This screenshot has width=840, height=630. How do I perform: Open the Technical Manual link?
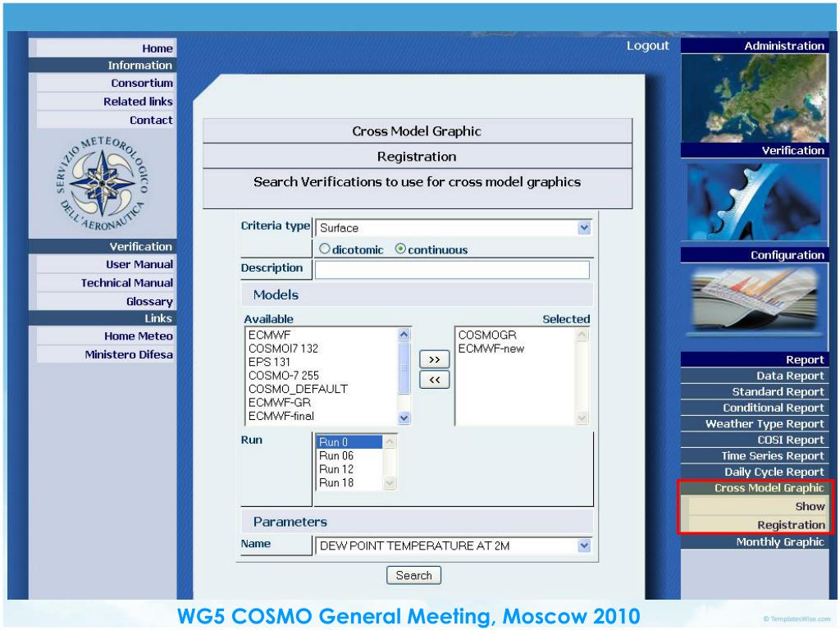(106, 283)
